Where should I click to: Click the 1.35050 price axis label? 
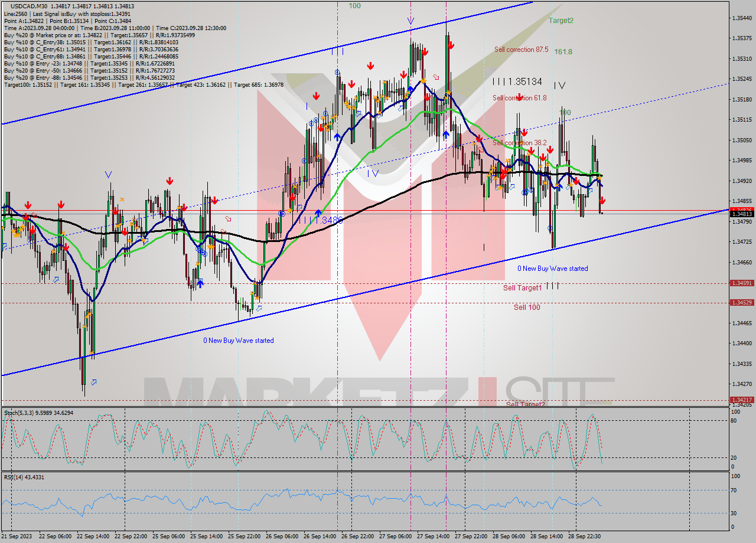coord(742,140)
